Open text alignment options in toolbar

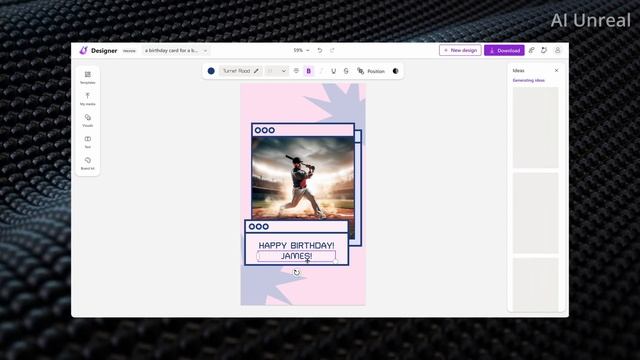296,71
